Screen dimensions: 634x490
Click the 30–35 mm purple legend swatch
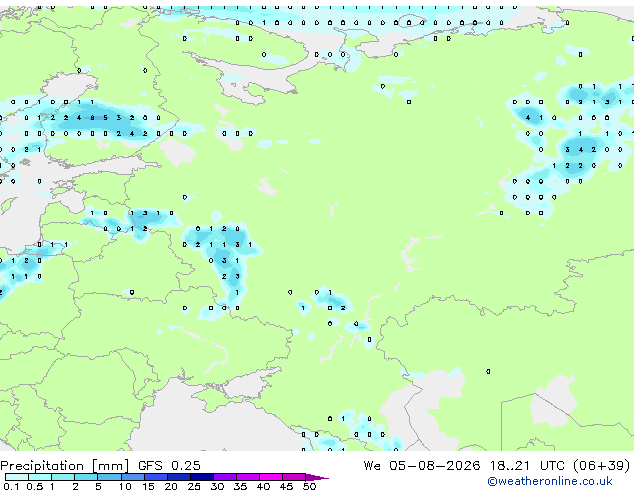click(225, 477)
